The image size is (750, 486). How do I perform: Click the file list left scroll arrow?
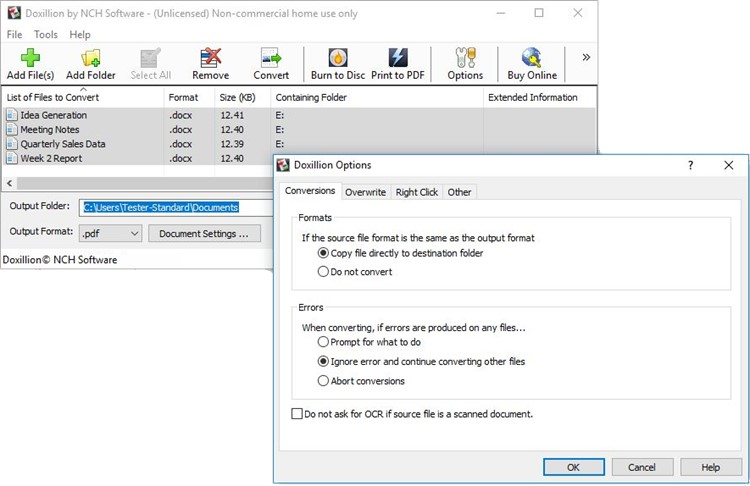10,183
